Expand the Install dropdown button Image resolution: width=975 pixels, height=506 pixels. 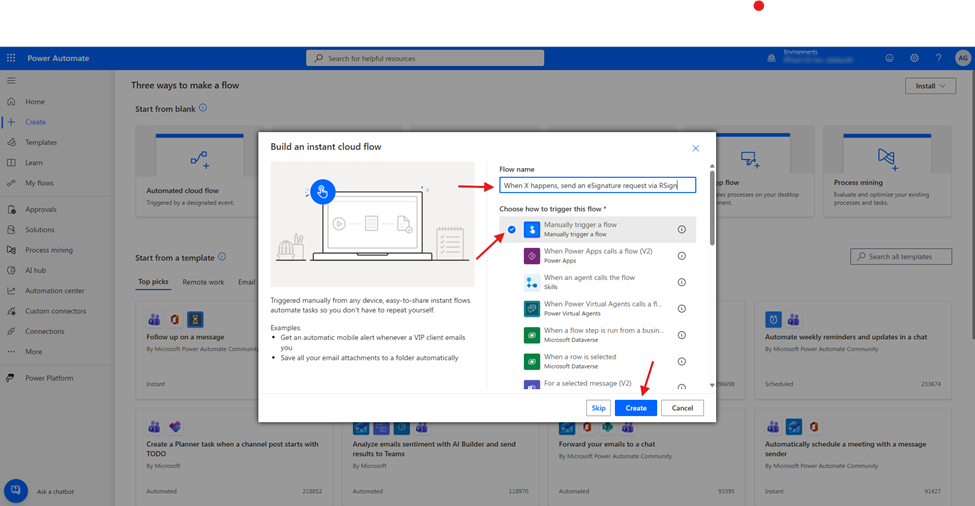click(930, 86)
